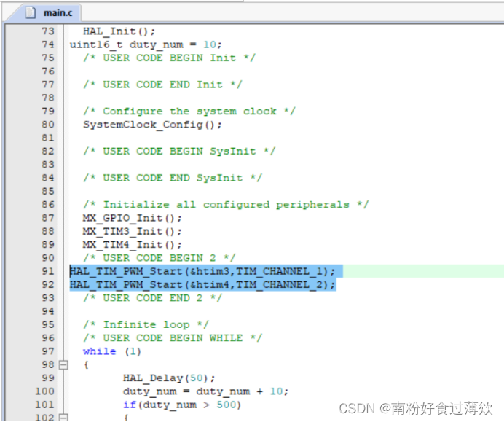Click the while (1) statement

(x=112, y=351)
